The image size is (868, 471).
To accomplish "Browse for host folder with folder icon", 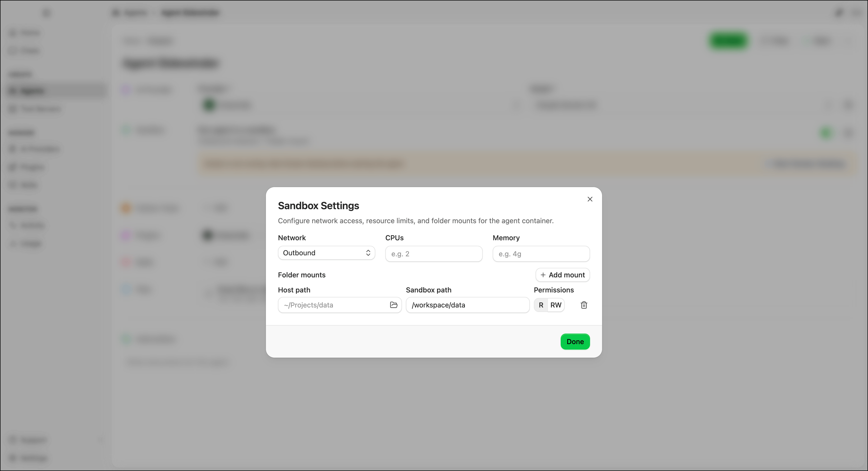I will [x=394, y=305].
